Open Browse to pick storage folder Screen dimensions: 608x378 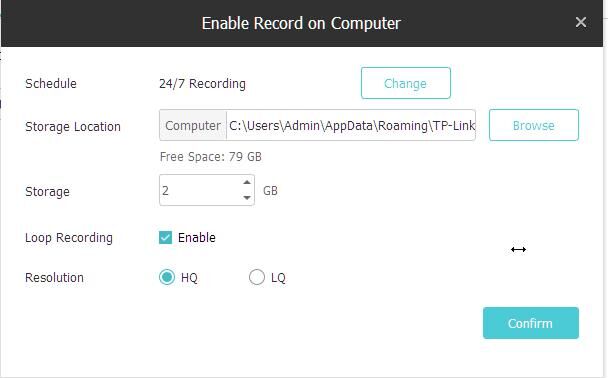coord(534,125)
